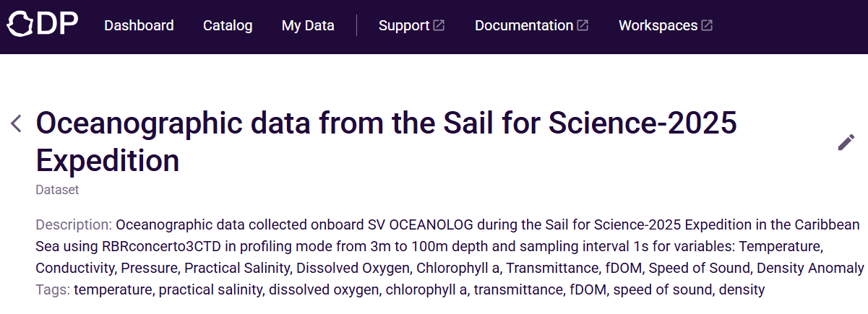This screenshot has width=868, height=314.
Task: Open the Support link
Action: pyautogui.click(x=404, y=25)
